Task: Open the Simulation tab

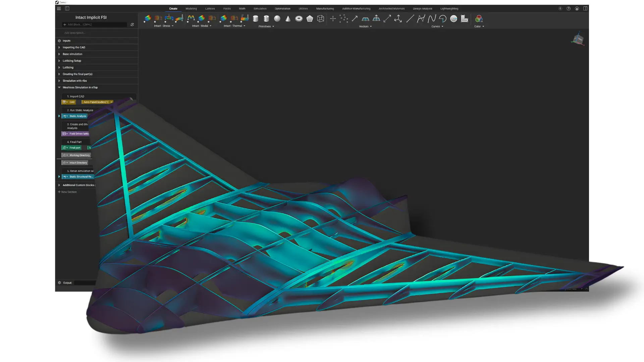Action: click(260, 9)
